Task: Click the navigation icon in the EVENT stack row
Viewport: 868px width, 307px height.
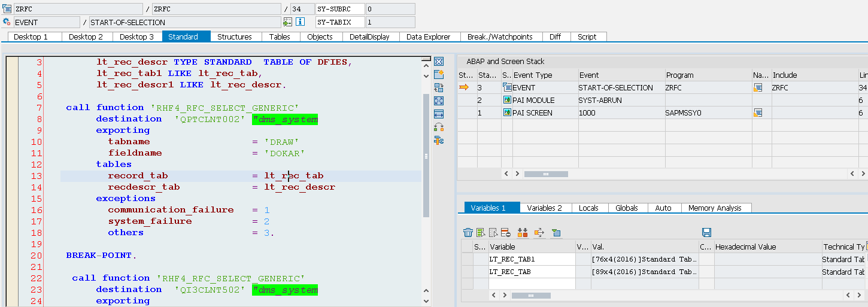Action: [758, 87]
